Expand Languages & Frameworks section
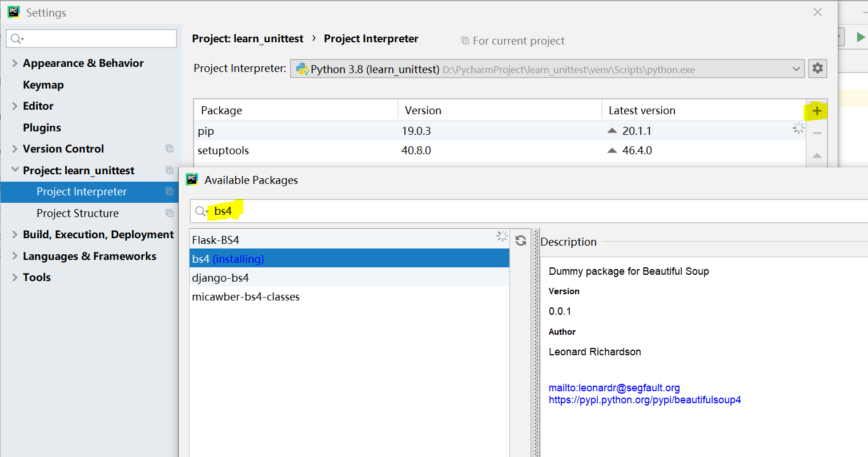Screen dimensions: 868x457 click(15, 256)
